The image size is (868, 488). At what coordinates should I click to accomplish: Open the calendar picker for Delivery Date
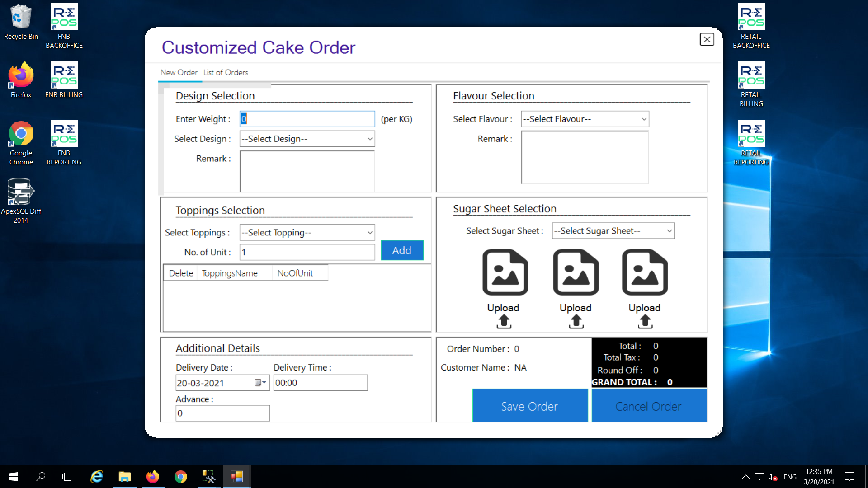(x=260, y=383)
